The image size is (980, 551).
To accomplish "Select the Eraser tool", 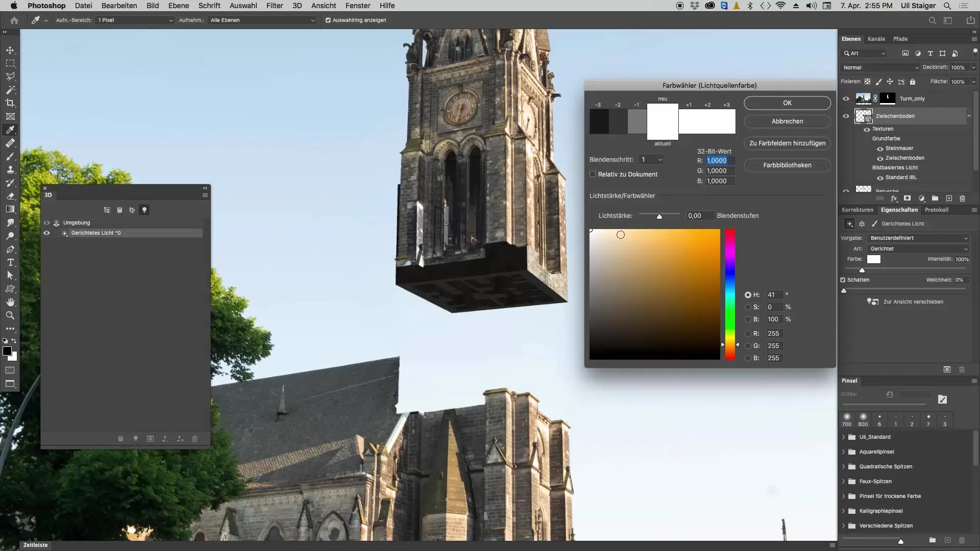I will [10, 196].
